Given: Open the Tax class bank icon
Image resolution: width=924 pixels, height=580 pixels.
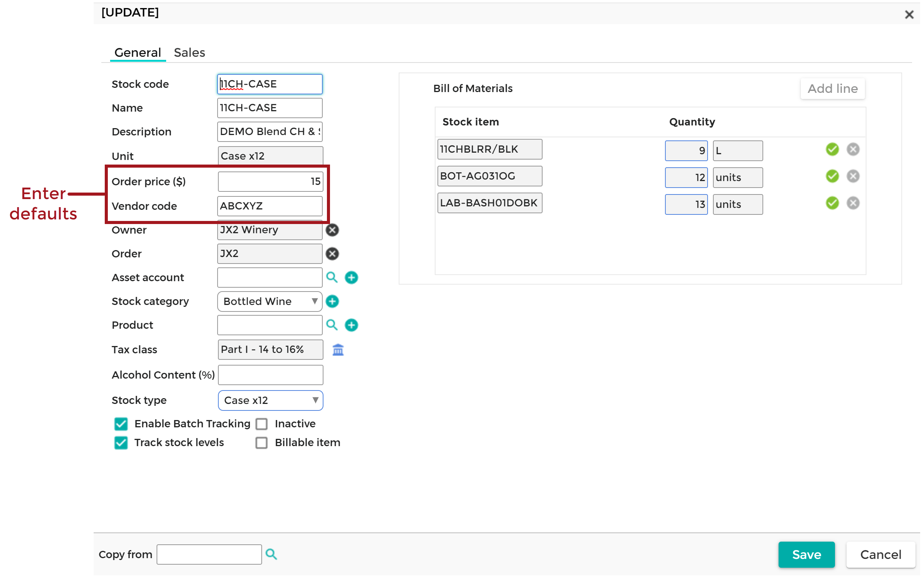Looking at the screenshot, I should coord(338,349).
